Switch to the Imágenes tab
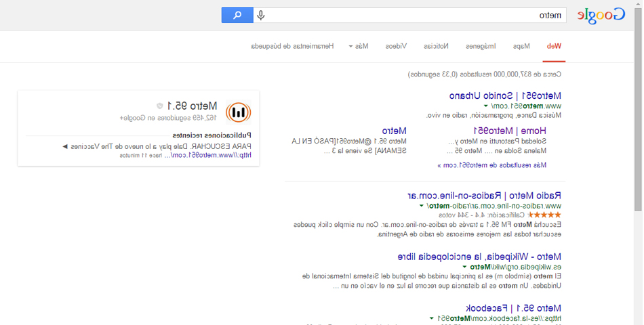This screenshot has width=644, height=325. point(481,46)
